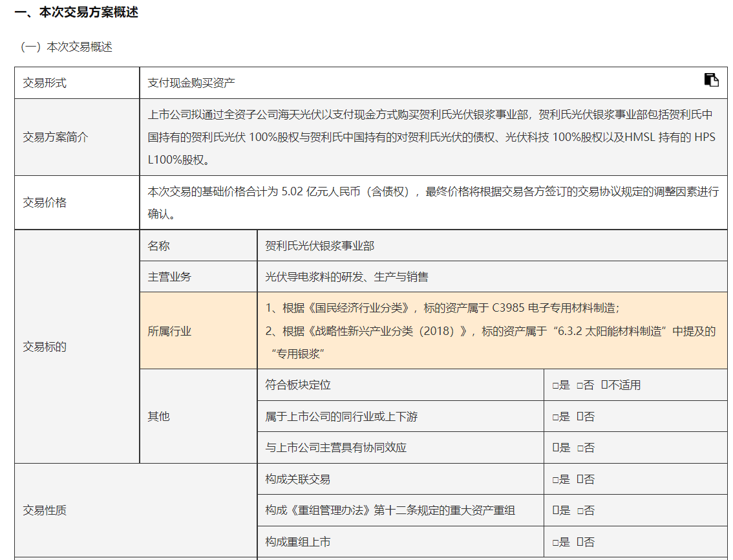This screenshot has width=733, height=560.
Task: Click the 名称 cell
Action: (198, 246)
